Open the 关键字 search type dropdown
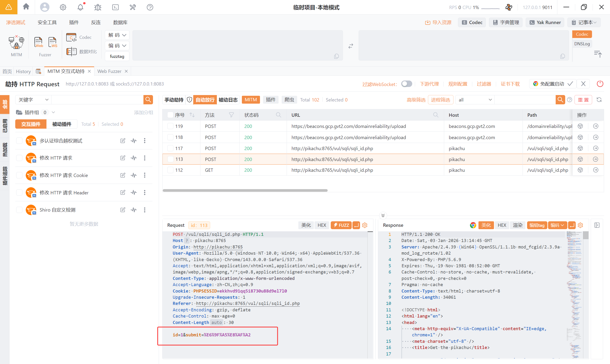This screenshot has height=364, width=610. coord(33,100)
